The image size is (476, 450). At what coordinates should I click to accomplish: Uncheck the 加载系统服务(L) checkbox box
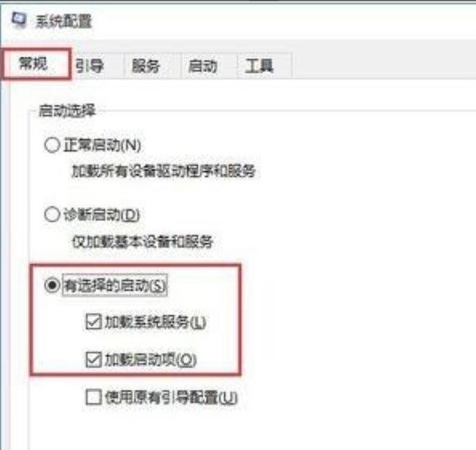[x=93, y=321]
